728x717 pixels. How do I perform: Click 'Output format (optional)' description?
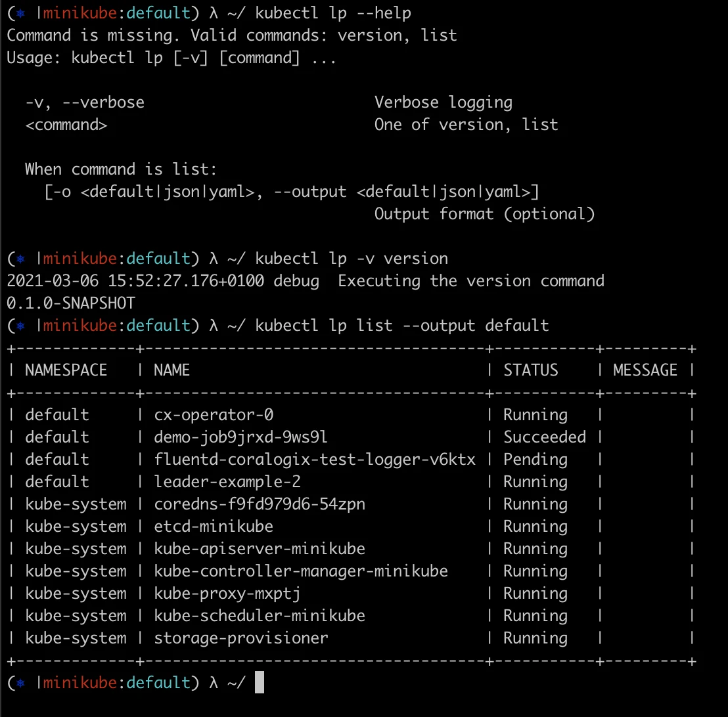484,214
